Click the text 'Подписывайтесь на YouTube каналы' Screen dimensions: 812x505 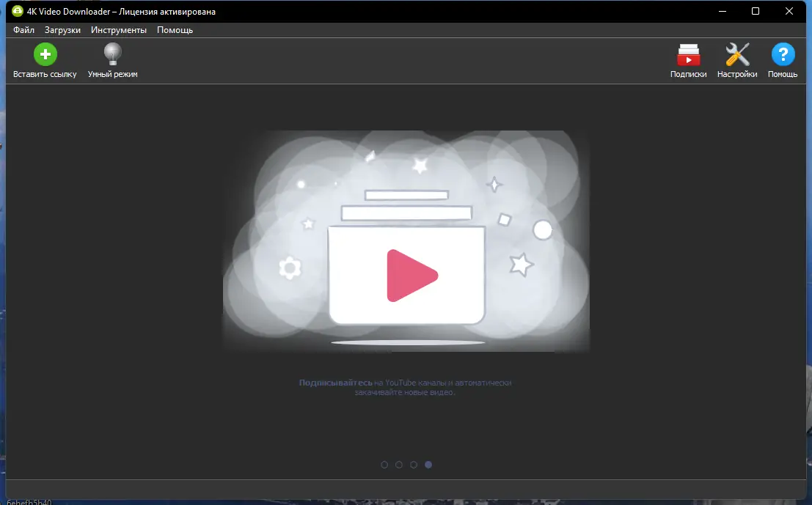pos(373,383)
